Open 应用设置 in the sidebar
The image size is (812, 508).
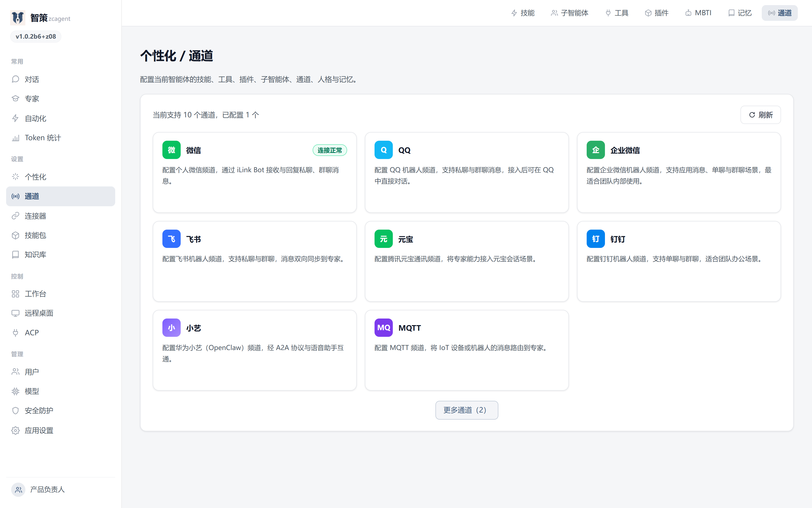coord(61,430)
